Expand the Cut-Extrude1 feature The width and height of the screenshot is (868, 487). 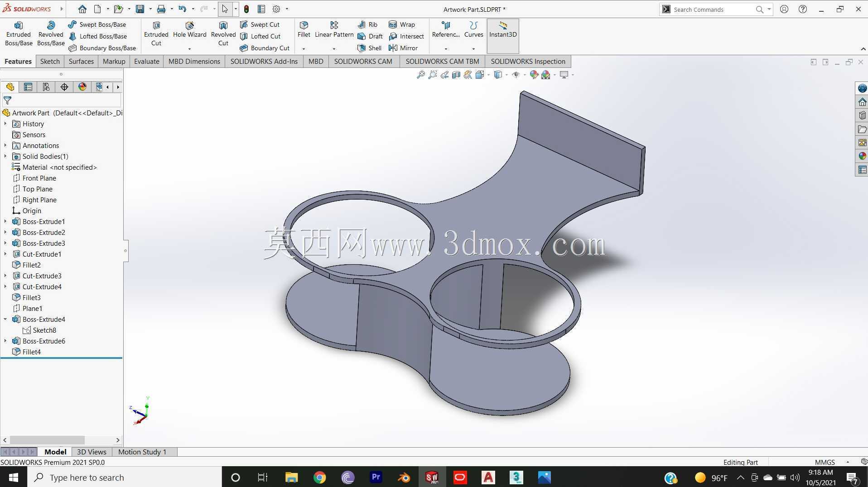pos(5,254)
